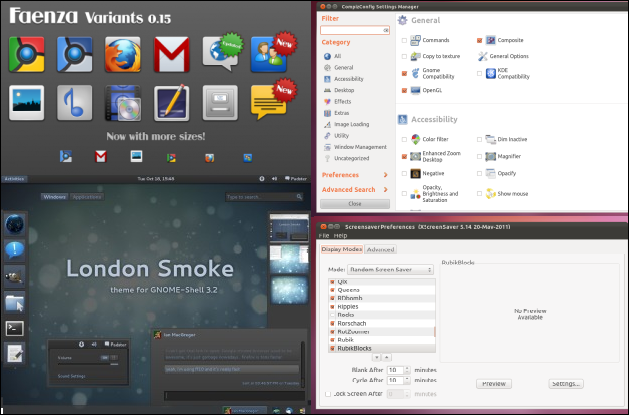Image resolution: width=629 pixels, height=415 pixels.
Task: Click the Negative plugin icon
Action: (416, 173)
